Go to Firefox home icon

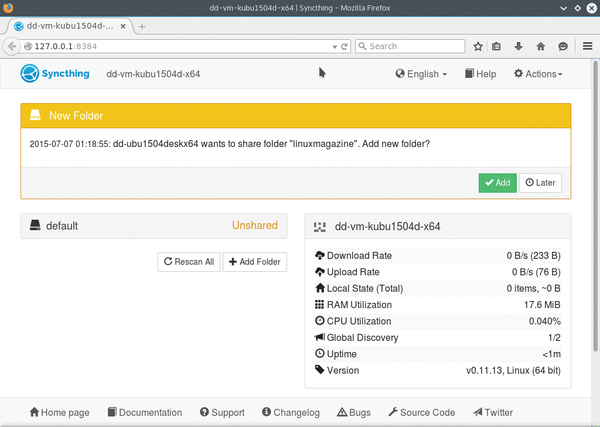pyautogui.click(x=541, y=46)
